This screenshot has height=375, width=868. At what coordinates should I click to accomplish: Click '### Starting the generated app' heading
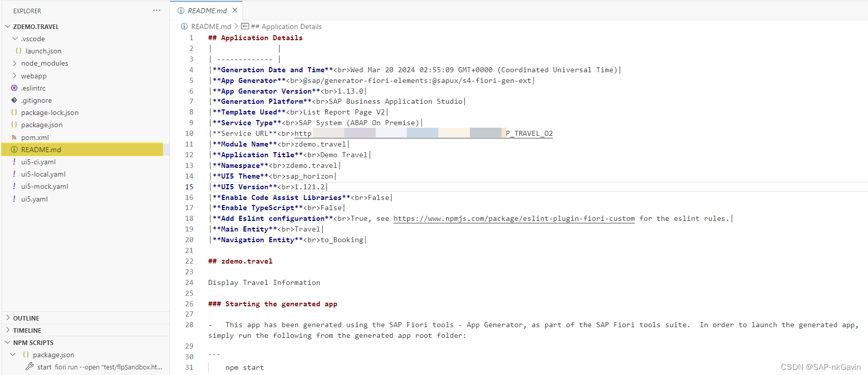(272, 304)
